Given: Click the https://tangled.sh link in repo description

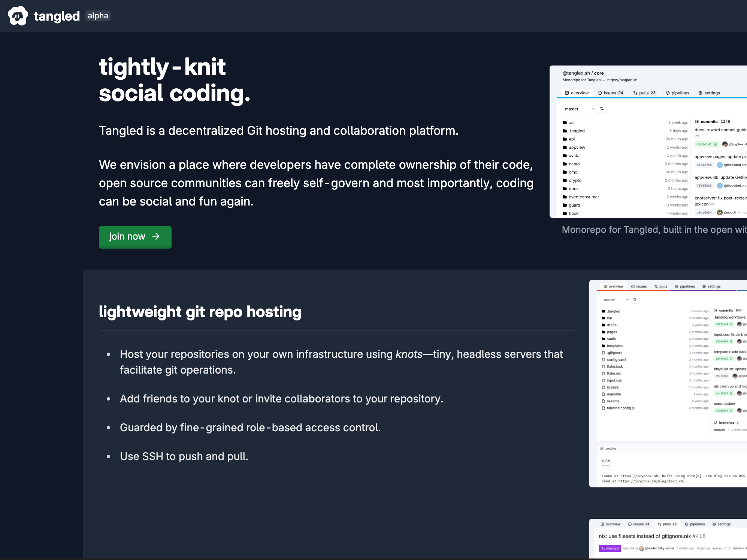Looking at the screenshot, I should [622, 80].
